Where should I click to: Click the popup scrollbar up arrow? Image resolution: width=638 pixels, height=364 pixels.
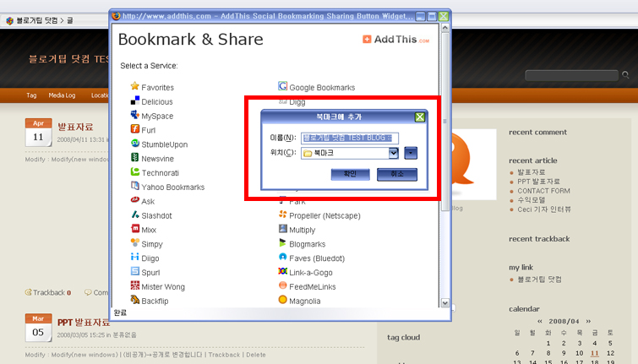[444, 28]
